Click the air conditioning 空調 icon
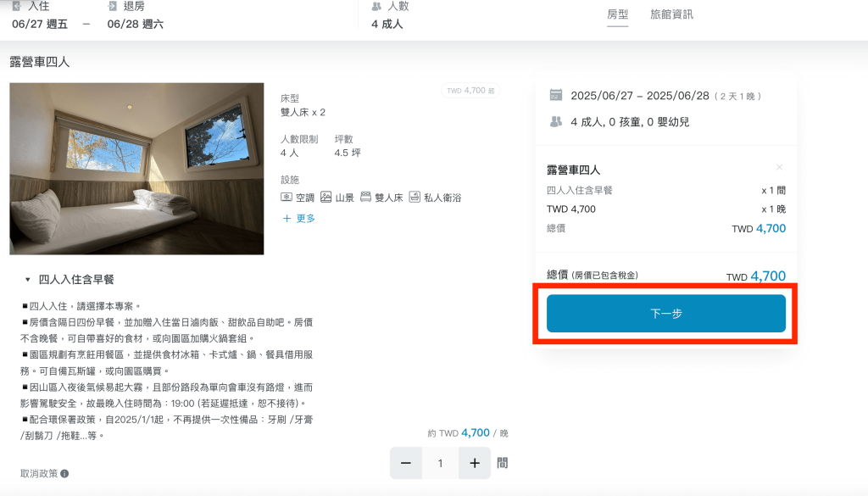 [x=287, y=198]
